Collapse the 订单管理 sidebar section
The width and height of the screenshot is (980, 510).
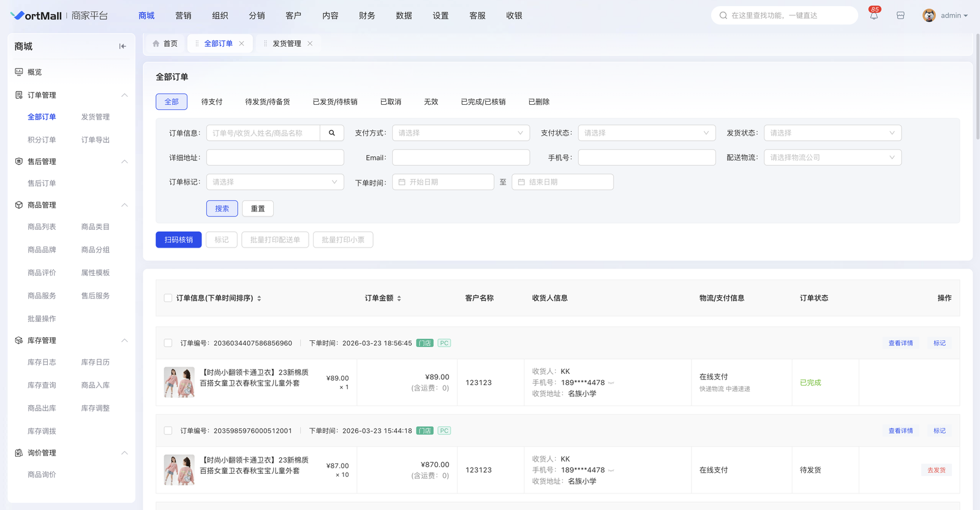click(x=124, y=95)
